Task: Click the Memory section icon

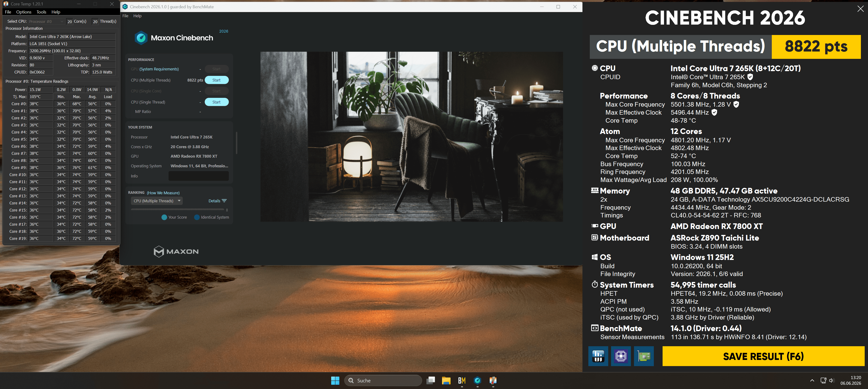Action: [x=595, y=191]
